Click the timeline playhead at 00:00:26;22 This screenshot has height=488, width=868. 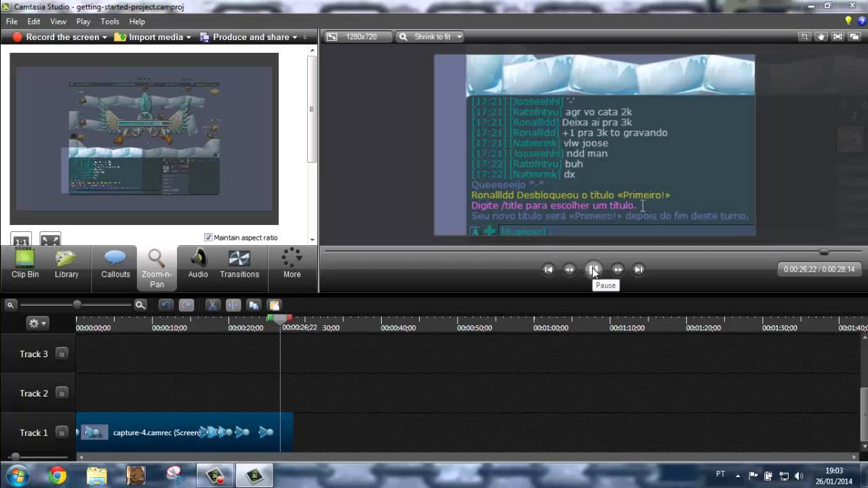[280, 320]
